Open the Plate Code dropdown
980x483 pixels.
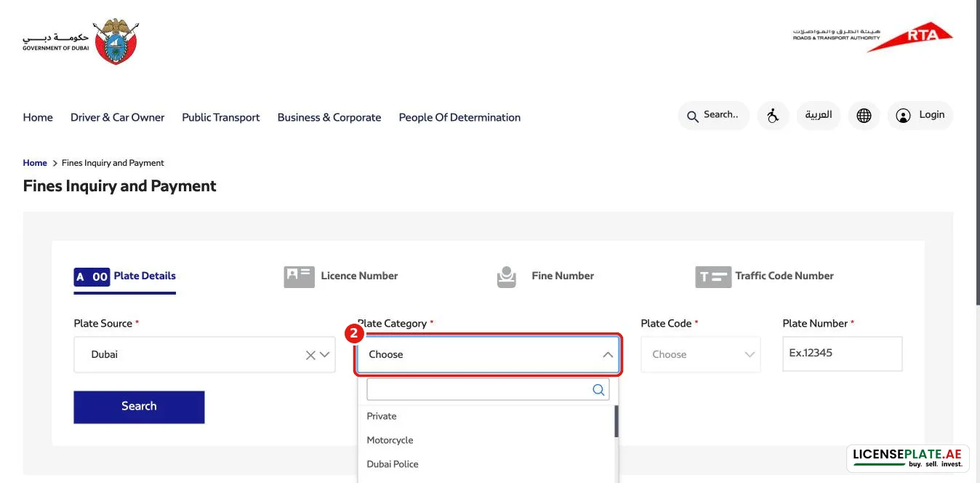700,355
